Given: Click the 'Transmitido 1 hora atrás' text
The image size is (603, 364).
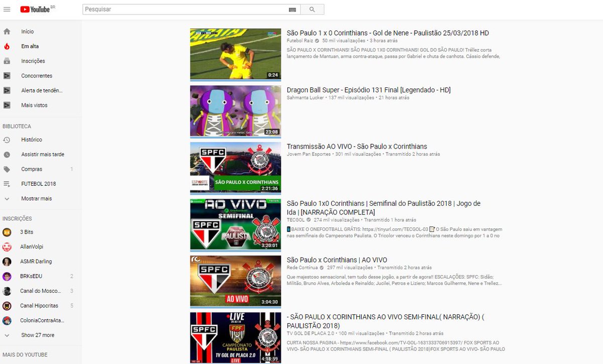Looking at the screenshot, I should 390,220.
